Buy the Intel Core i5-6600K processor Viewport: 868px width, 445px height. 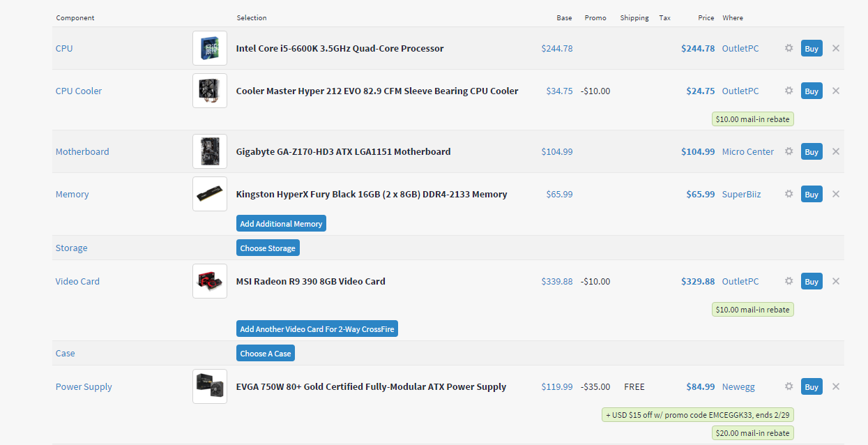(x=812, y=48)
